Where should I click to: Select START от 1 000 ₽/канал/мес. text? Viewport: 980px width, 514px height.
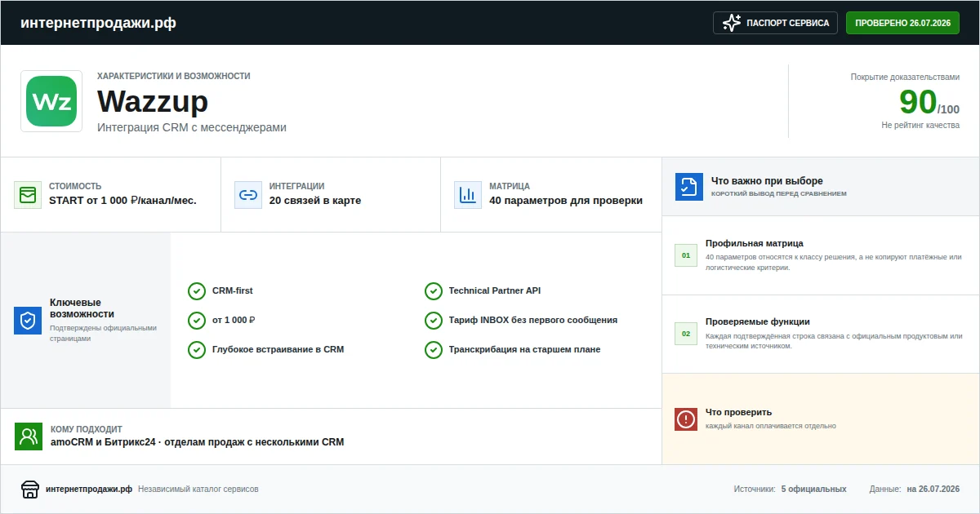(122, 201)
